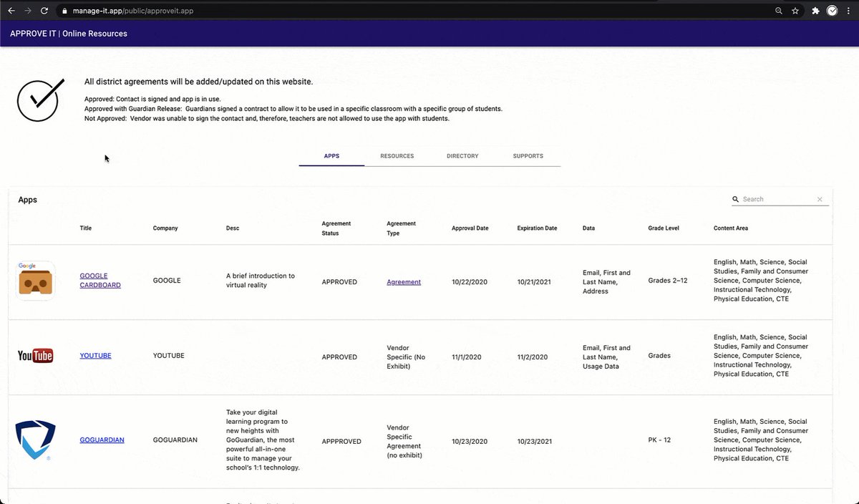
Task: Click the APPROVE IT | Online Resources header title
Action: 69,34
